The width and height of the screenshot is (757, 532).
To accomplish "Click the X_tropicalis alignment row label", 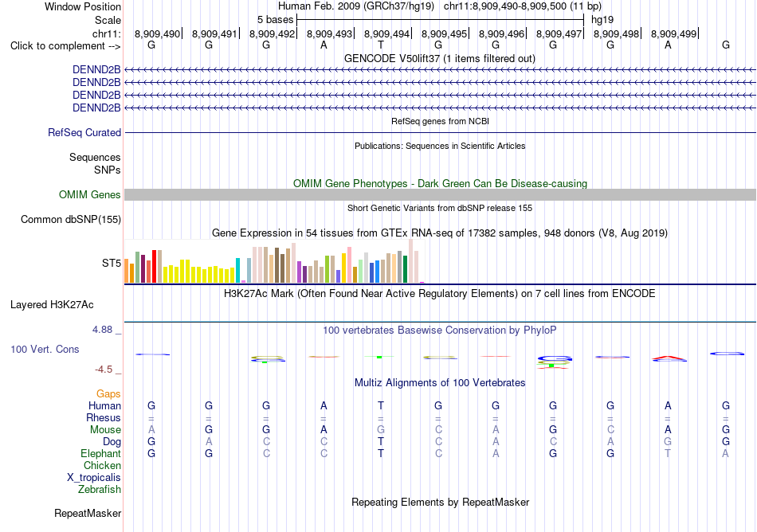I will pyautogui.click(x=94, y=478).
